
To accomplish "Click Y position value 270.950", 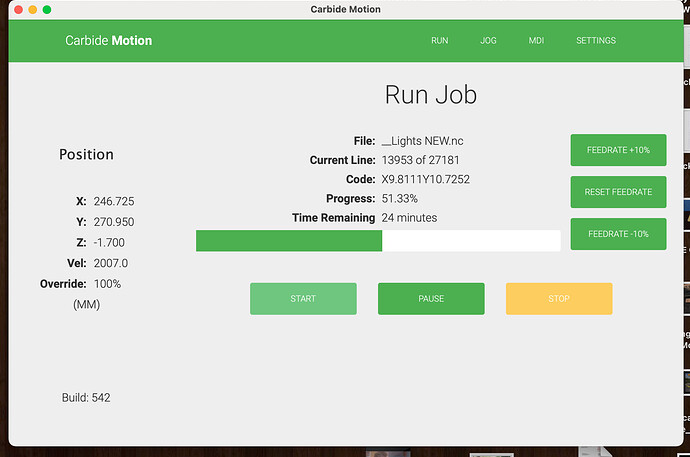I will (x=114, y=222).
